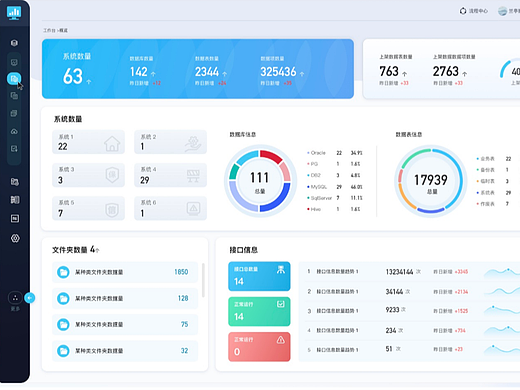Click the warning-screen icon in 系统 6 card
This screenshot has height=390, width=520.
(193, 208)
